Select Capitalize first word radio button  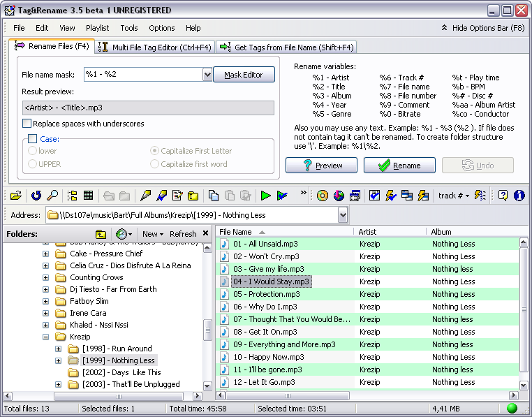[154, 164]
